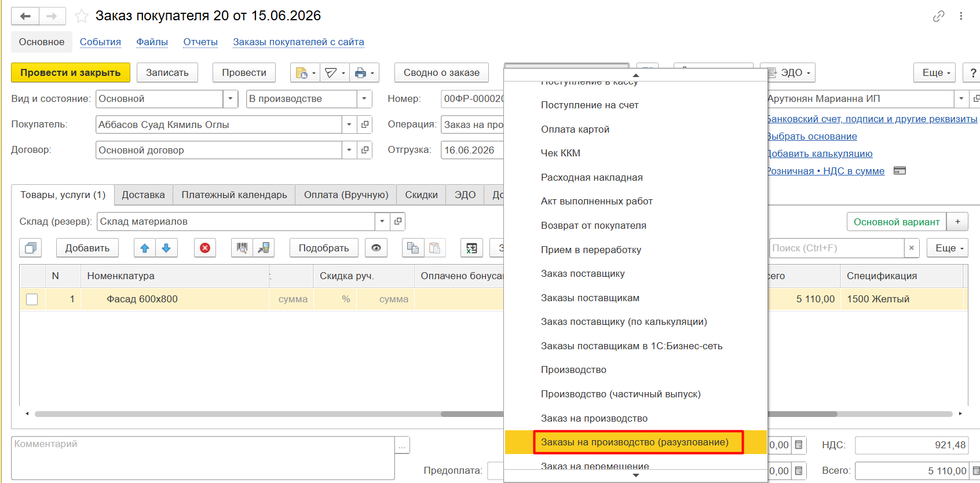
Task: Click the card icon next to Розничная link
Action: tap(899, 171)
